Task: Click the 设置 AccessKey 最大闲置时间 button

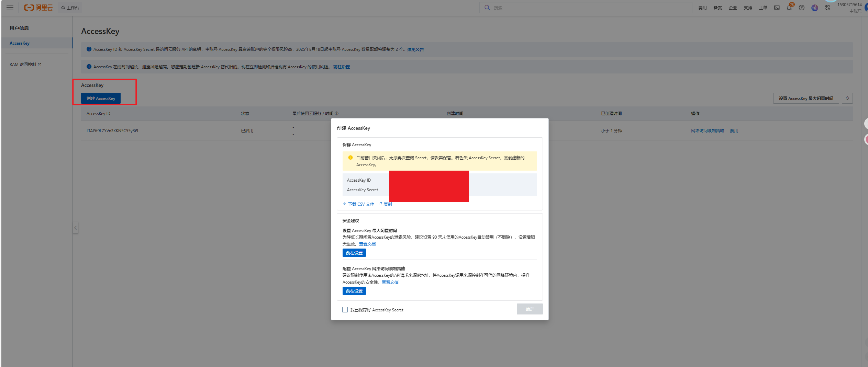Action: (806, 98)
